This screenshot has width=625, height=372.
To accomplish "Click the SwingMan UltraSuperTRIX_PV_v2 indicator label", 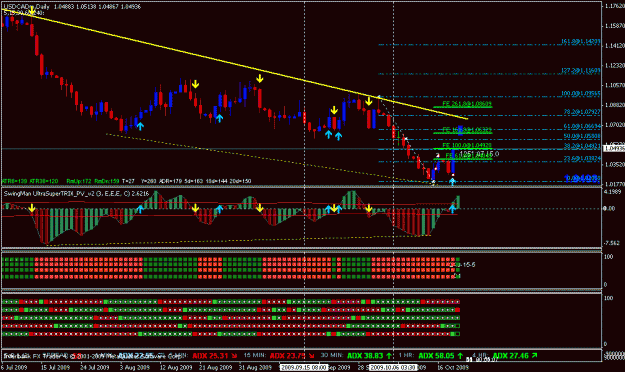I will click(x=76, y=194).
